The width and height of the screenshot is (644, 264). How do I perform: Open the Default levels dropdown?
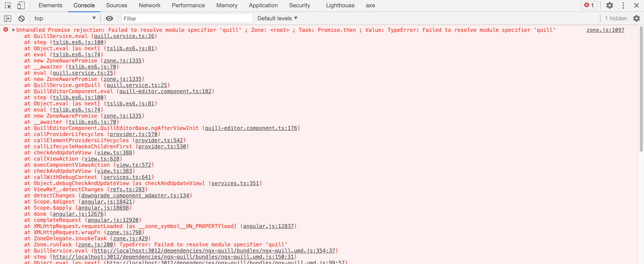coord(277,18)
